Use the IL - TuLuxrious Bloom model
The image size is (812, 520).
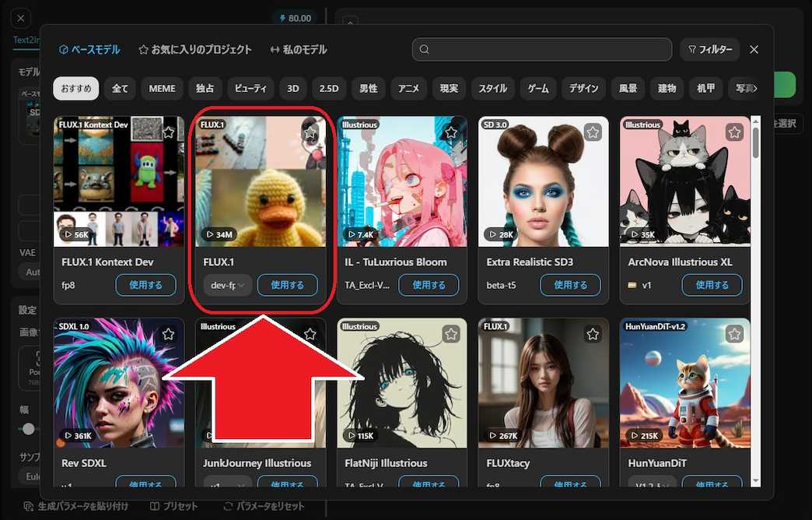(x=429, y=285)
